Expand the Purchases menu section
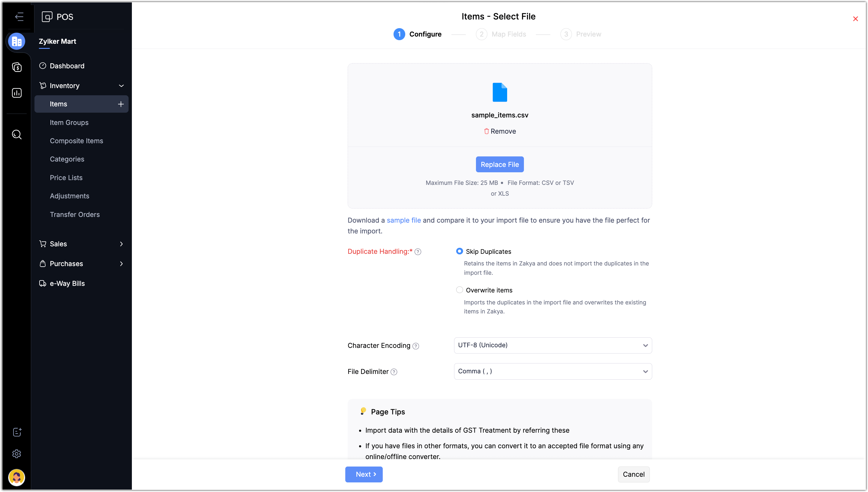The height and width of the screenshot is (492, 868). coord(81,264)
